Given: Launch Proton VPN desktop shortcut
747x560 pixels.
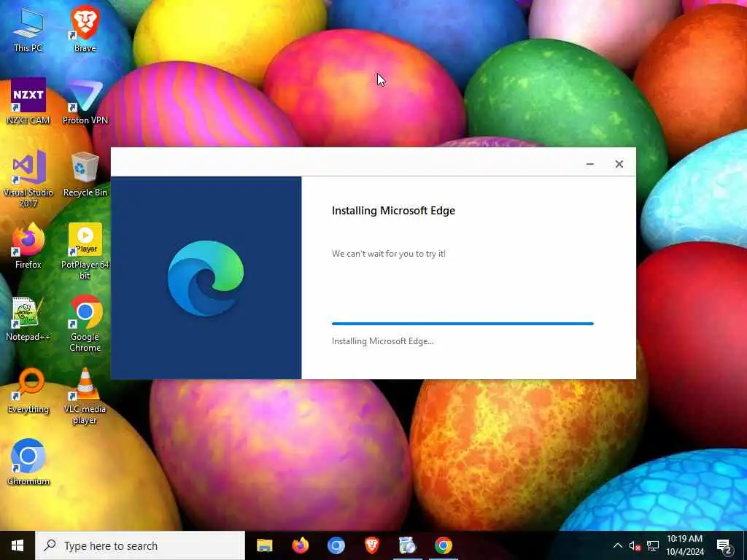Looking at the screenshot, I should coord(85,101).
